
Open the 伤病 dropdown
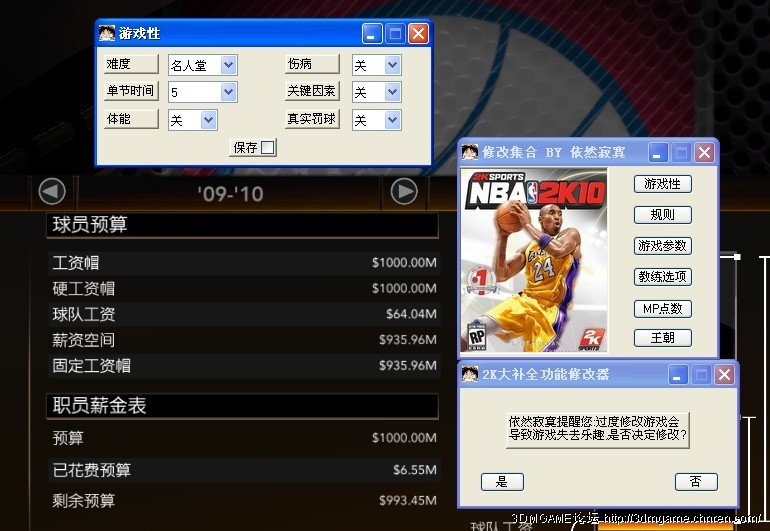391,65
